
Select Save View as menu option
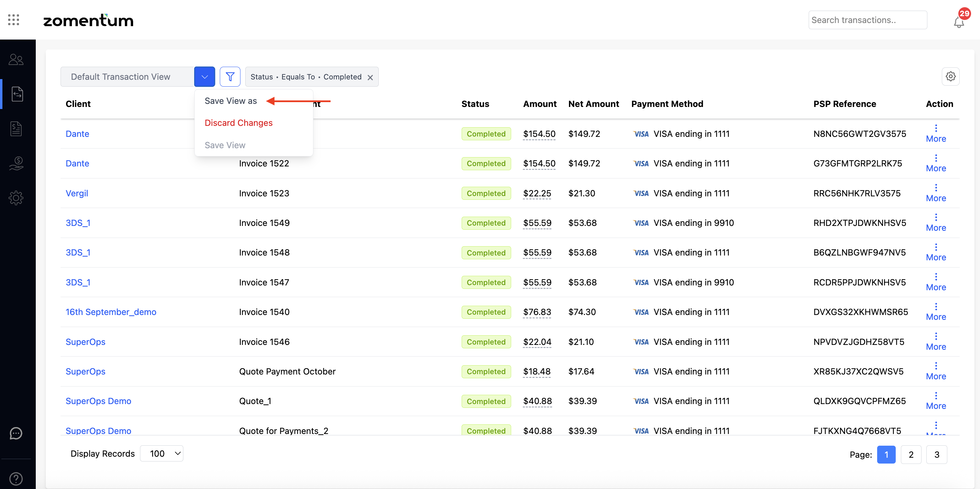coord(230,101)
